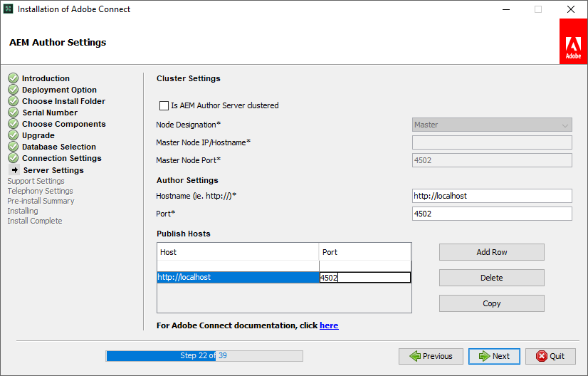
Task: Select the Pre-install Summary step label
Action: point(41,201)
